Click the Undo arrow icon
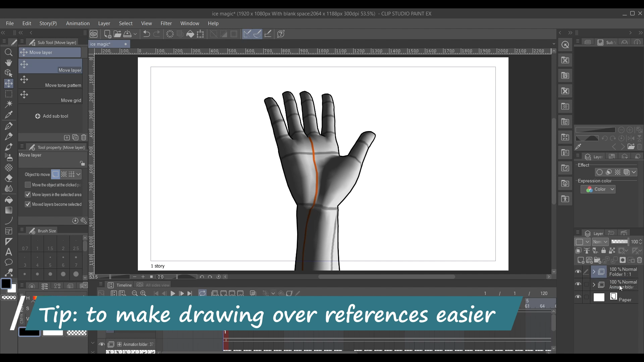 coord(146,34)
